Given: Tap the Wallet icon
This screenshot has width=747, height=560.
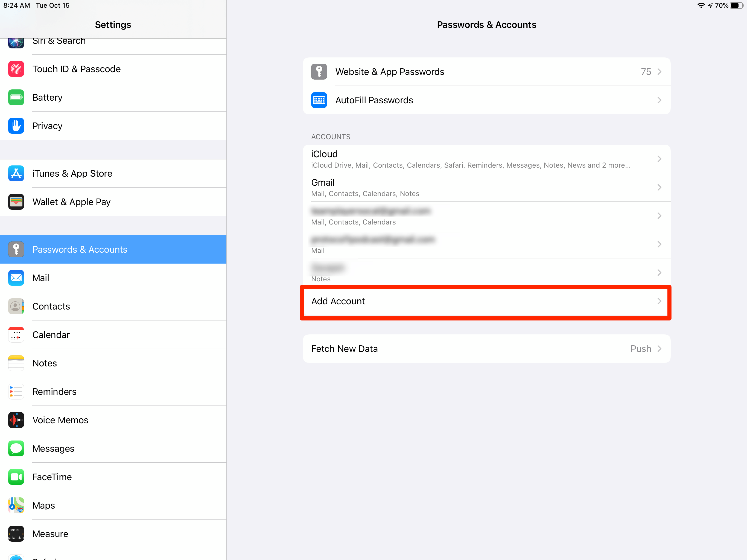Looking at the screenshot, I should [16, 202].
